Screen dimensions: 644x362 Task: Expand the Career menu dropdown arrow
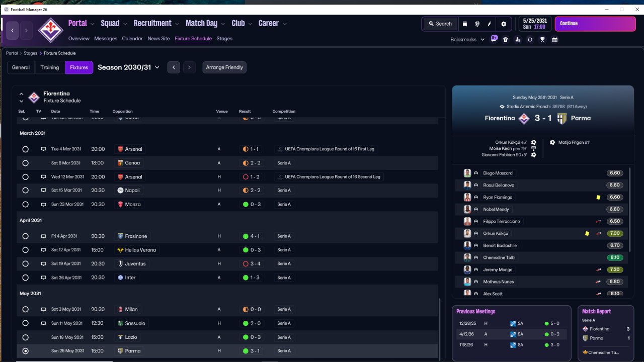point(284,24)
